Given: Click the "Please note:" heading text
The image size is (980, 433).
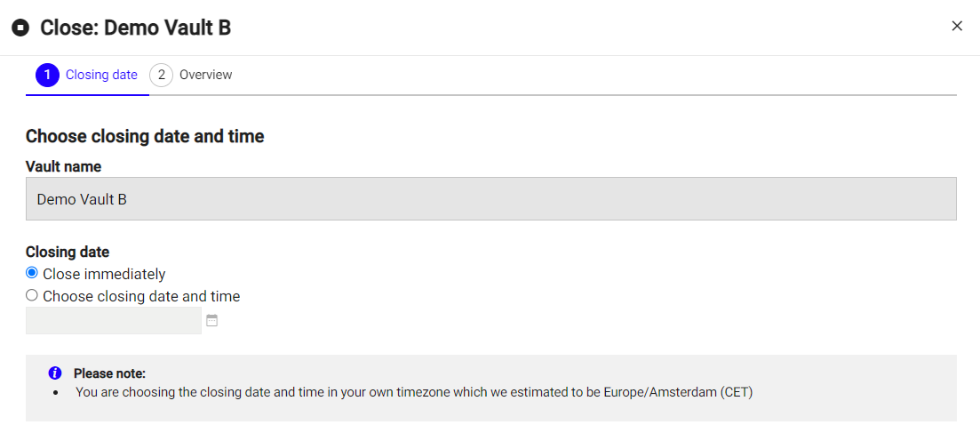Looking at the screenshot, I should 109,373.
